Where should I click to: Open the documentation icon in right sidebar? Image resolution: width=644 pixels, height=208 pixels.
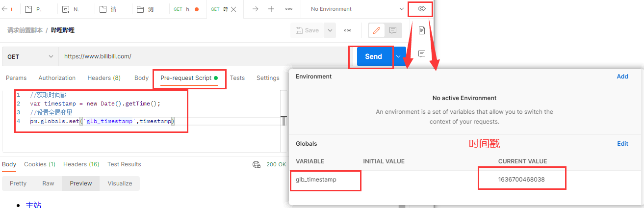(x=421, y=30)
